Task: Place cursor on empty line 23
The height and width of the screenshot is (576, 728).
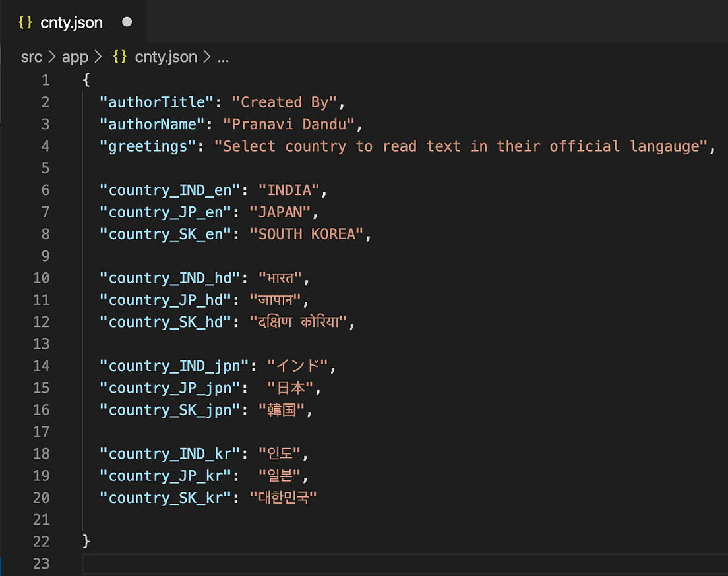Action: (405, 563)
